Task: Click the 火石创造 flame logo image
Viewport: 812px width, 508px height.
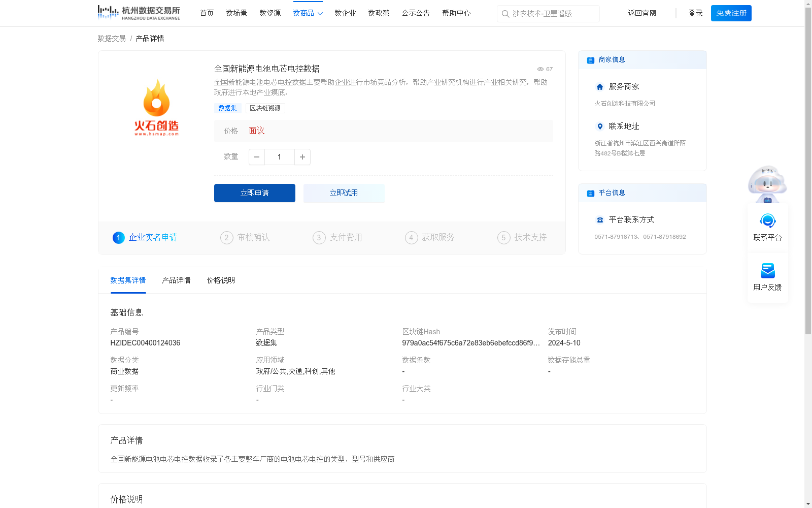Action: point(156,108)
